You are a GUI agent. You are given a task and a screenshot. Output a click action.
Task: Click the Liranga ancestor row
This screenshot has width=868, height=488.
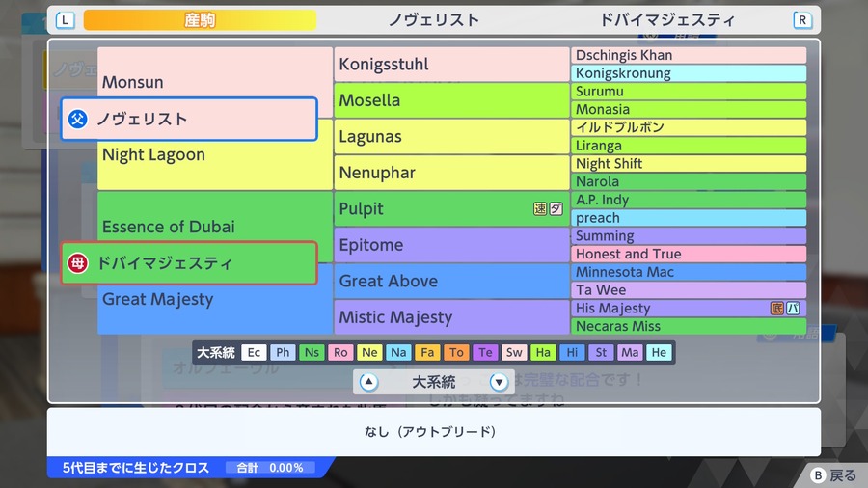(689, 146)
